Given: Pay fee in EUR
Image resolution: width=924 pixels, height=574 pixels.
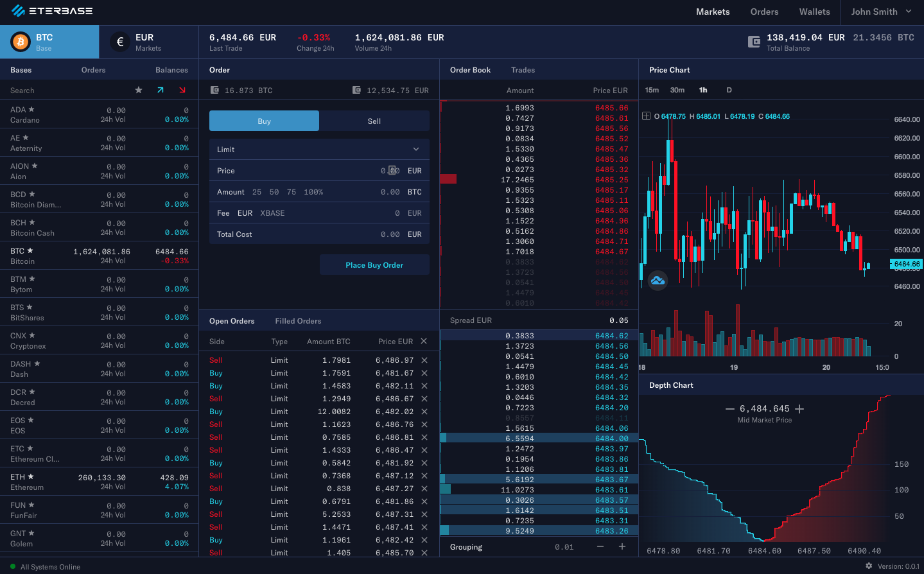Looking at the screenshot, I should tap(245, 213).
